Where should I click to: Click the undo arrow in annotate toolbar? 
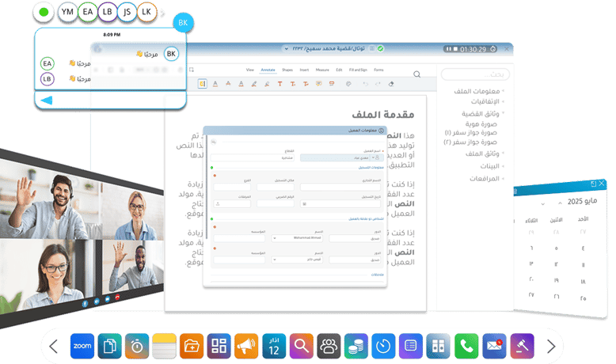coord(365,84)
